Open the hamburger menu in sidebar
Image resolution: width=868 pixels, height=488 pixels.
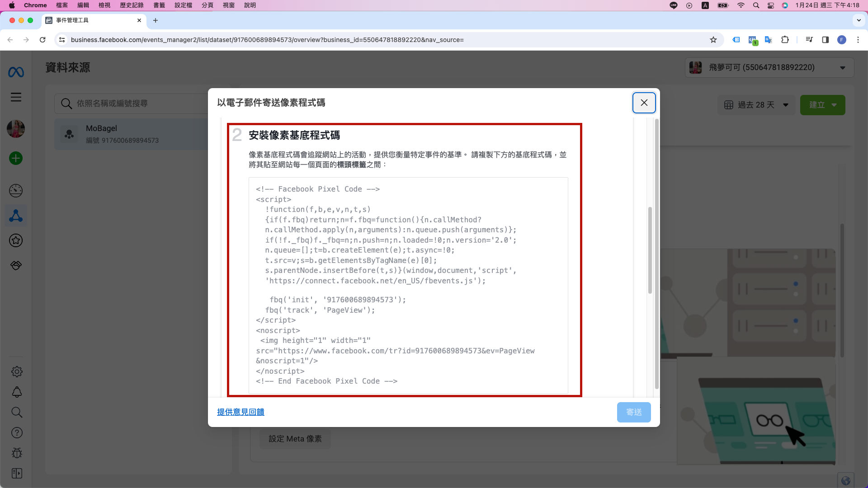coord(16,97)
